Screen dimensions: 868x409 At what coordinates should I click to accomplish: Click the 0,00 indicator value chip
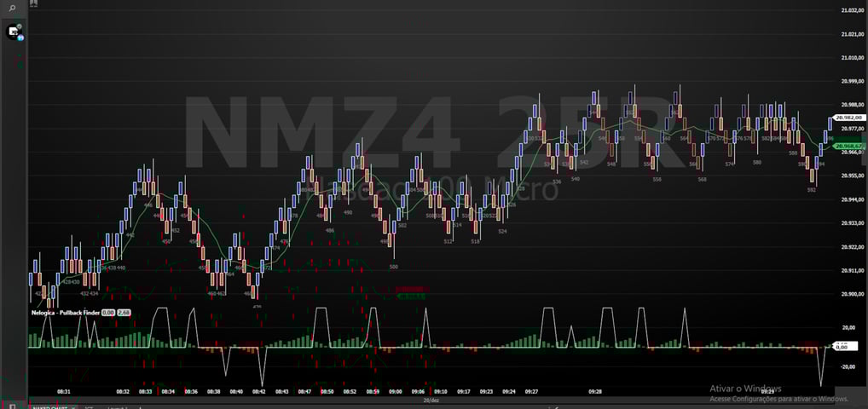[108, 313]
